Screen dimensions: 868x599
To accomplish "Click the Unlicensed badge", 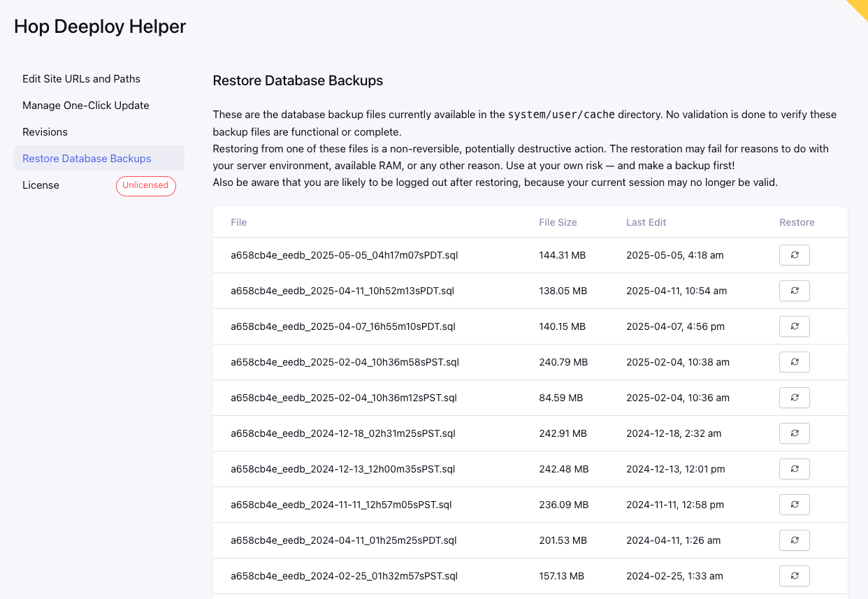I will [145, 186].
